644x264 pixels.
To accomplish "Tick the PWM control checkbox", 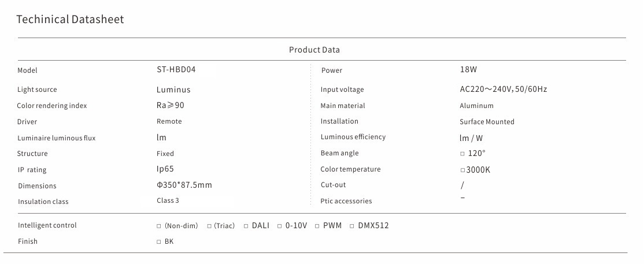I will point(317,226).
